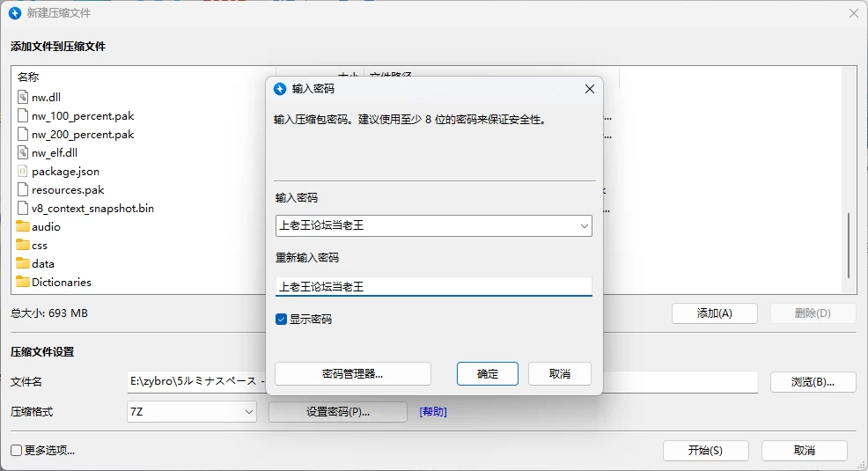Select the nw_100_percent.pak file name
The width and height of the screenshot is (868, 471).
pyautogui.click(x=83, y=115)
